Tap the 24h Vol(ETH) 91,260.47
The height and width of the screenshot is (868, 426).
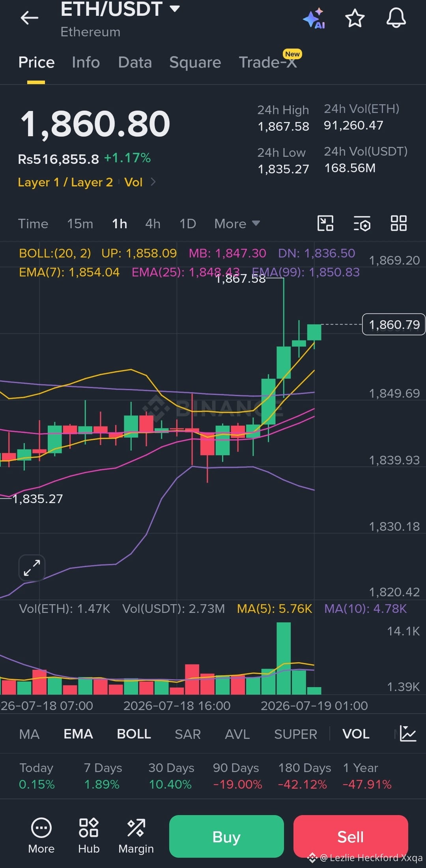tap(353, 126)
